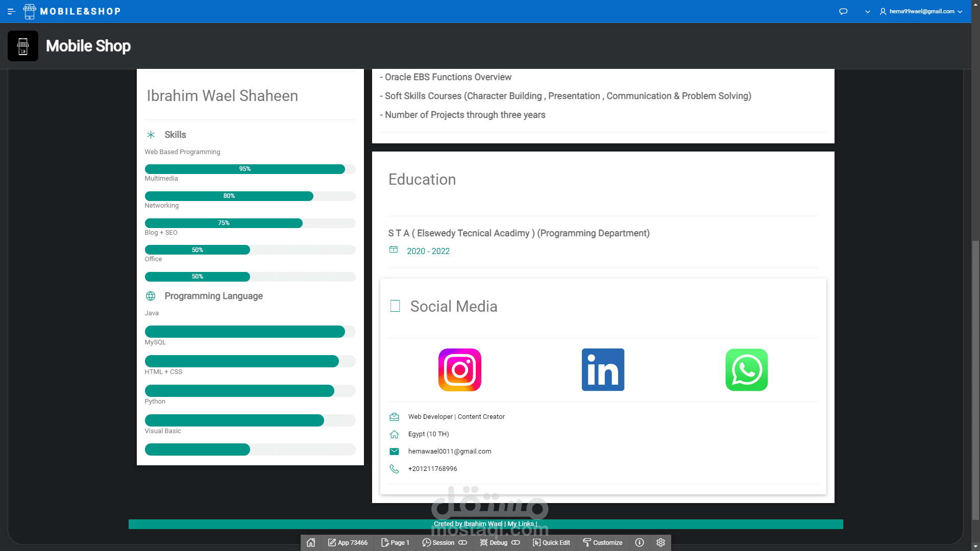Open the My Links footer link
The image size is (980, 551).
(520, 524)
